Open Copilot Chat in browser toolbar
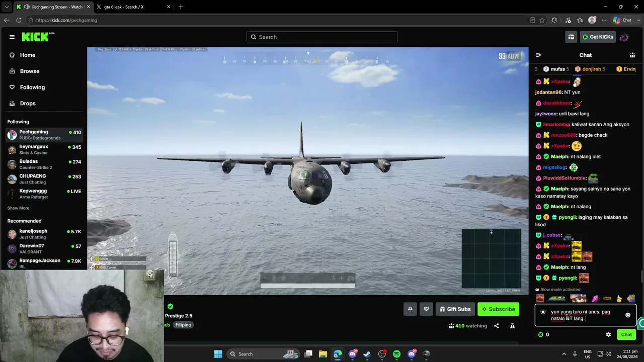 (622, 20)
